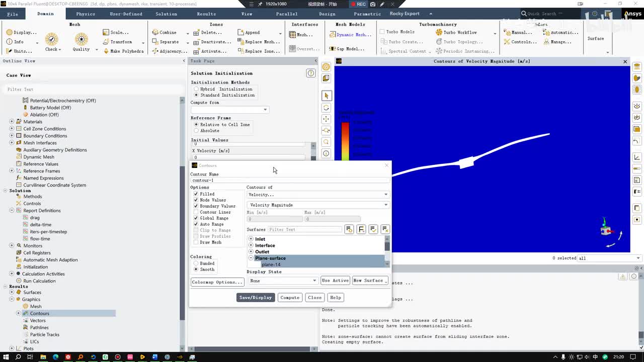The image size is (644, 362).
Task: Select the pointer tool in the graphics toolbar
Action: click(326, 96)
